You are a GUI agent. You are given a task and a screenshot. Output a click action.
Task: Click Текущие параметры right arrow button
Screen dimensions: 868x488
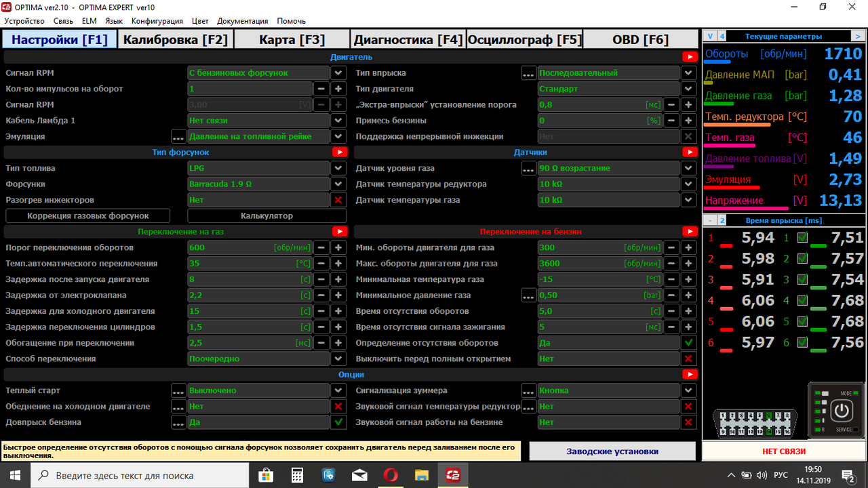click(x=859, y=37)
